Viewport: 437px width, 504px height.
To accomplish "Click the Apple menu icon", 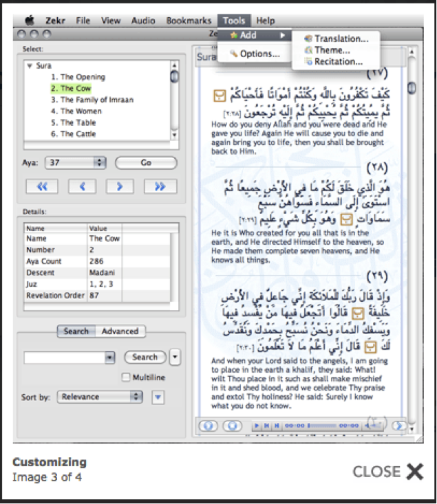I will [x=30, y=21].
